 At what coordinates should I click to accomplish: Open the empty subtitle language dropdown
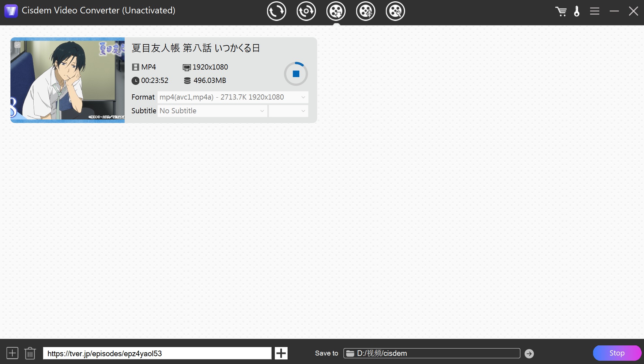[x=288, y=111]
